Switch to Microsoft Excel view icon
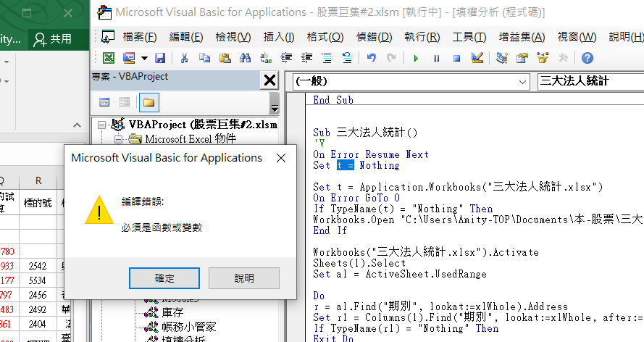Image resolution: width=644 pixels, height=342 pixels. 109,58
